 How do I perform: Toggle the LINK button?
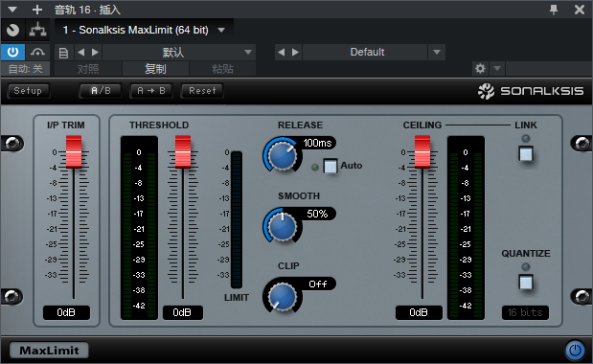[x=526, y=154]
